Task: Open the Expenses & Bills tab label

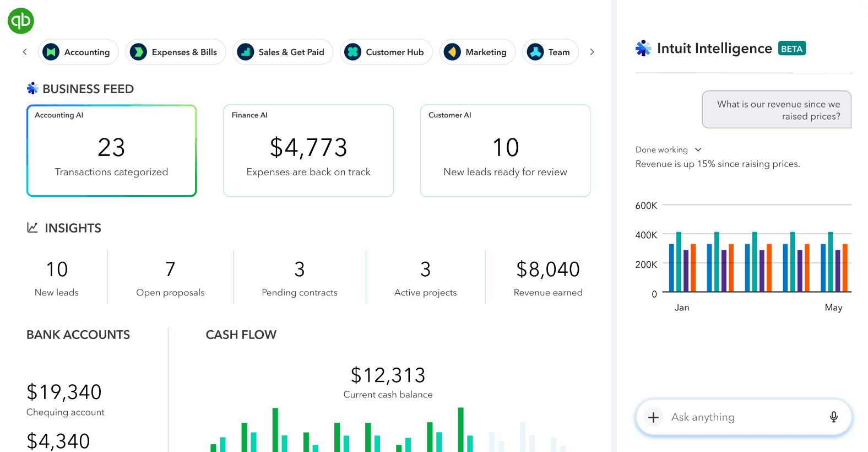Action: pos(185,52)
